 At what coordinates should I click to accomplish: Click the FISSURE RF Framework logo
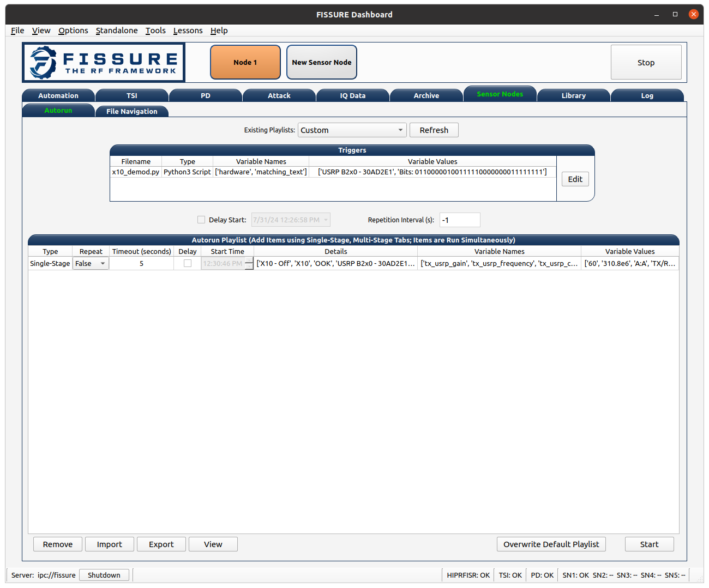coord(104,63)
